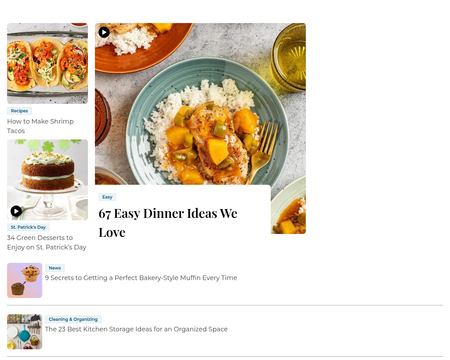The image size is (450, 360).
Task: Select the Cleaning & Organizing tag
Action: click(x=73, y=319)
